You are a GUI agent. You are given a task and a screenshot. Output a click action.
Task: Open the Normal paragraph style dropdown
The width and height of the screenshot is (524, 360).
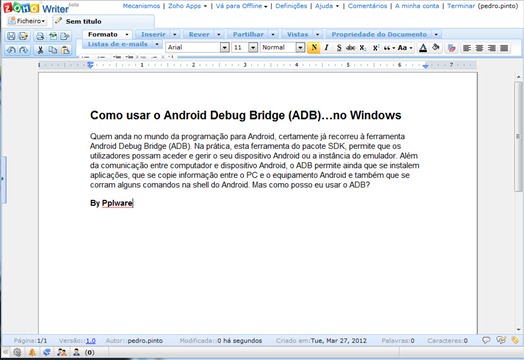coord(300,47)
